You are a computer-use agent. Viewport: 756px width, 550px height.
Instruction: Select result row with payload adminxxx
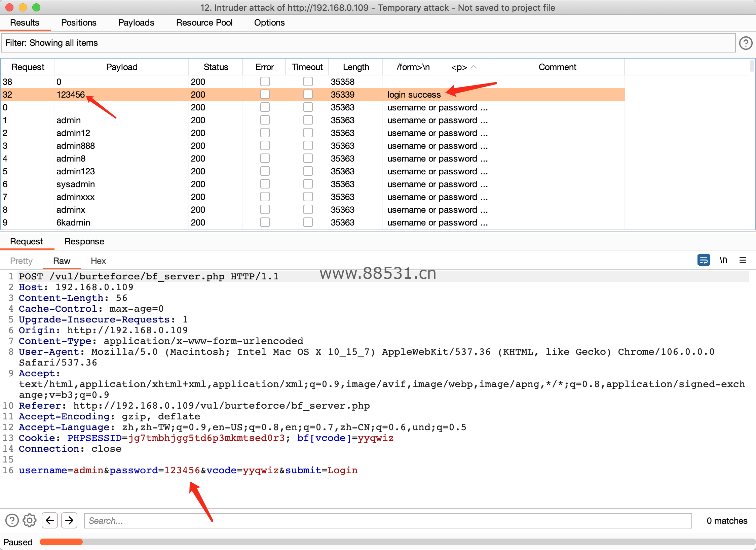pos(313,197)
